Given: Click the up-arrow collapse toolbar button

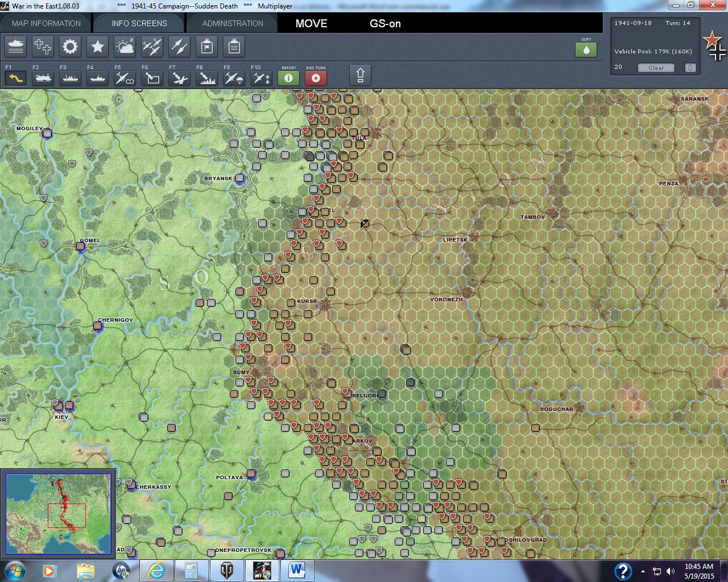Looking at the screenshot, I should point(360,76).
